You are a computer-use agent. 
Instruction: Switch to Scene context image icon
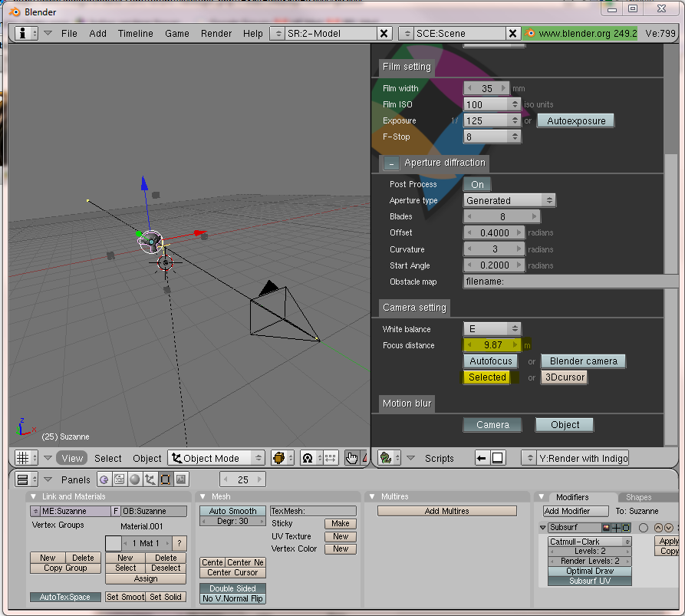pyautogui.click(x=181, y=479)
